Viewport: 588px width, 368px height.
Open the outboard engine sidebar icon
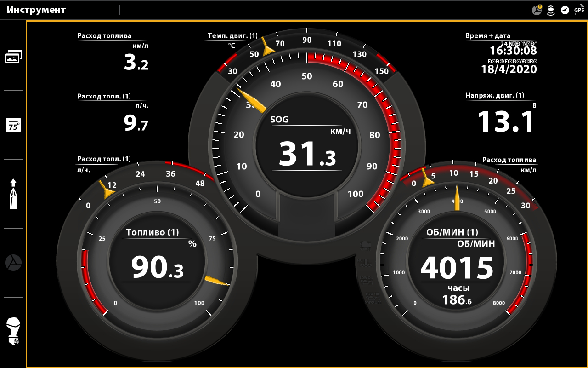pyautogui.click(x=13, y=332)
